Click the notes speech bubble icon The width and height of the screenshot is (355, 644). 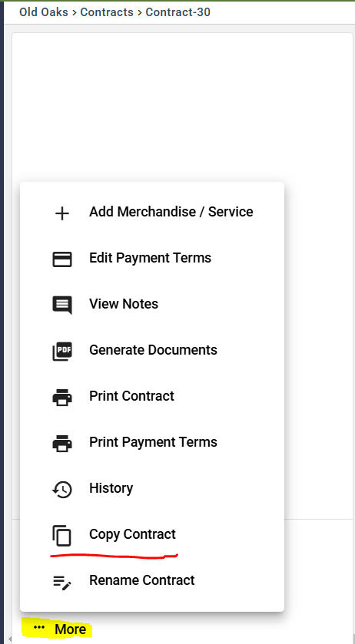pos(62,305)
